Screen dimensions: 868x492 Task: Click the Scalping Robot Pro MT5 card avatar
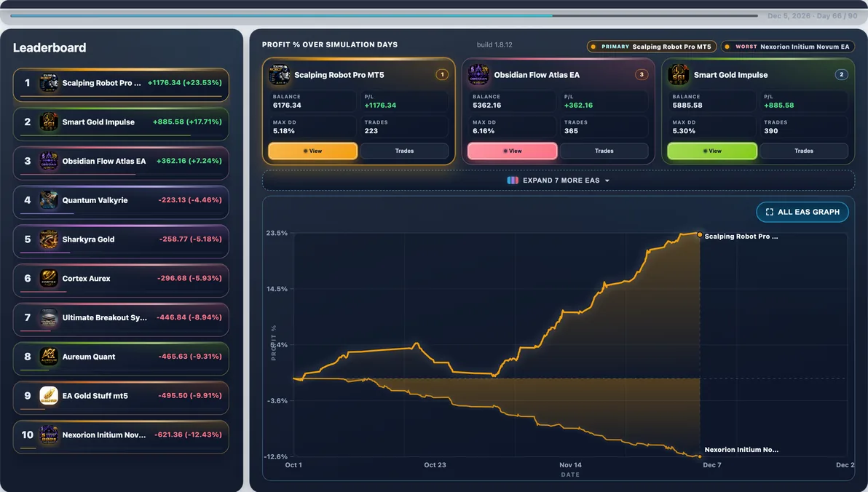tap(280, 75)
